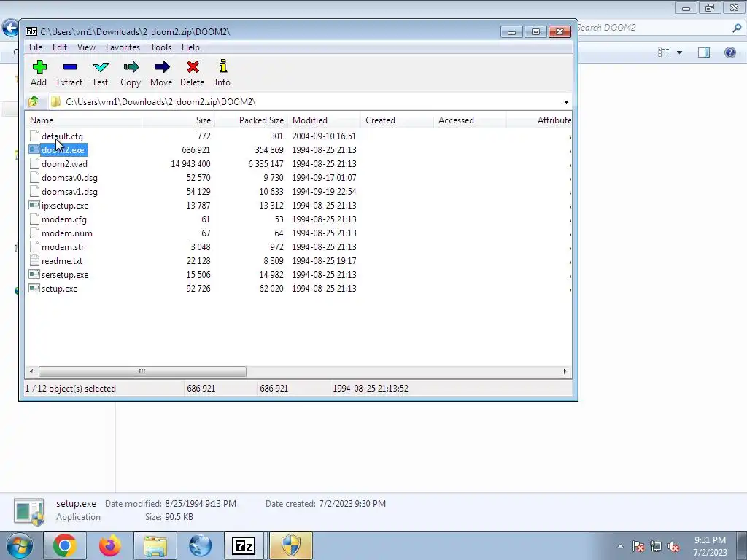The height and width of the screenshot is (560, 747).
Task: Open Firefox from the taskbar
Action: coord(110,545)
